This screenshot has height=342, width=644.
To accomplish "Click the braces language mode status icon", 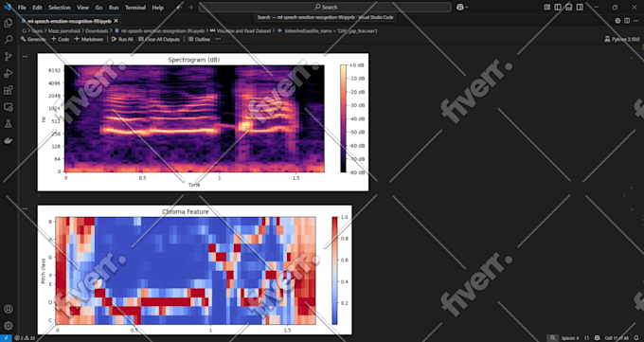I will pos(586,338).
